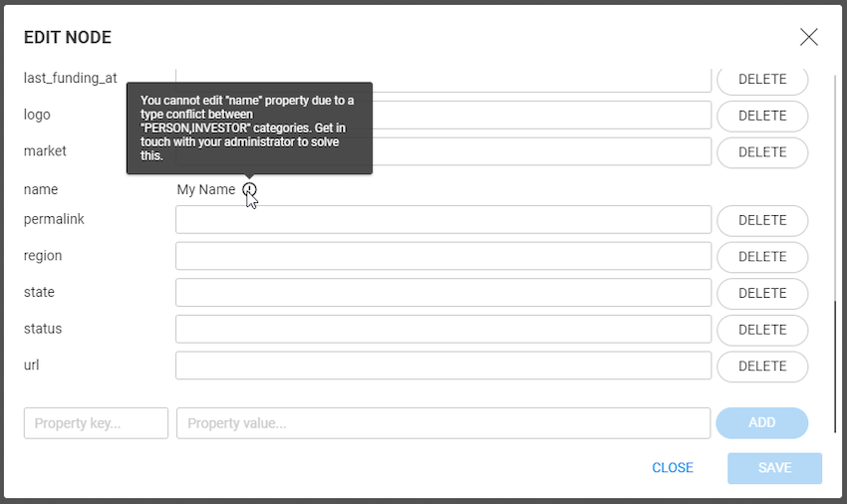Delete the region property
Image resolution: width=847 pixels, height=504 pixels.
click(762, 257)
